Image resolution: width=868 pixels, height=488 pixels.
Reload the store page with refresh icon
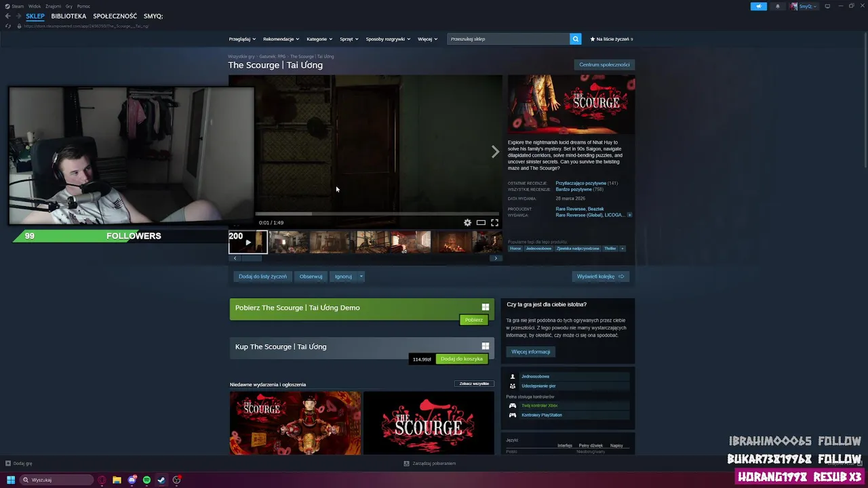point(8,26)
